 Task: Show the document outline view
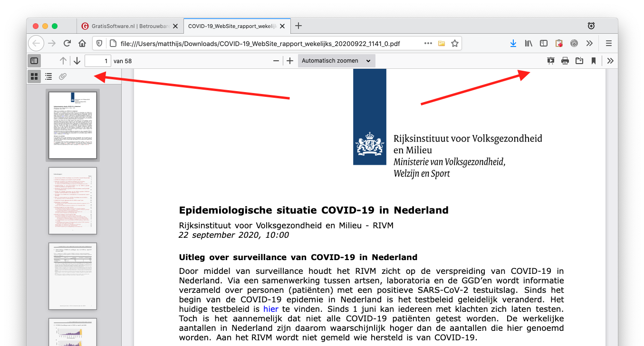click(48, 76)
